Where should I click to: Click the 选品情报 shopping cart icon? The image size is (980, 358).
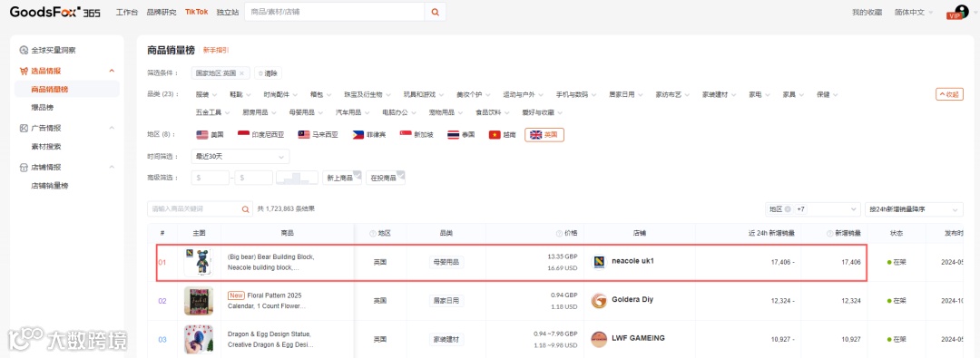point(24,71)
